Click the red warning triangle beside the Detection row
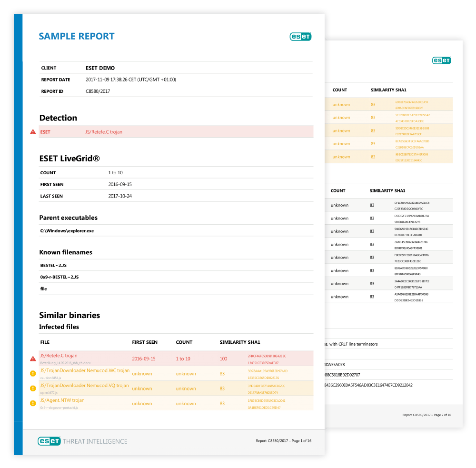 pos(33,132)
